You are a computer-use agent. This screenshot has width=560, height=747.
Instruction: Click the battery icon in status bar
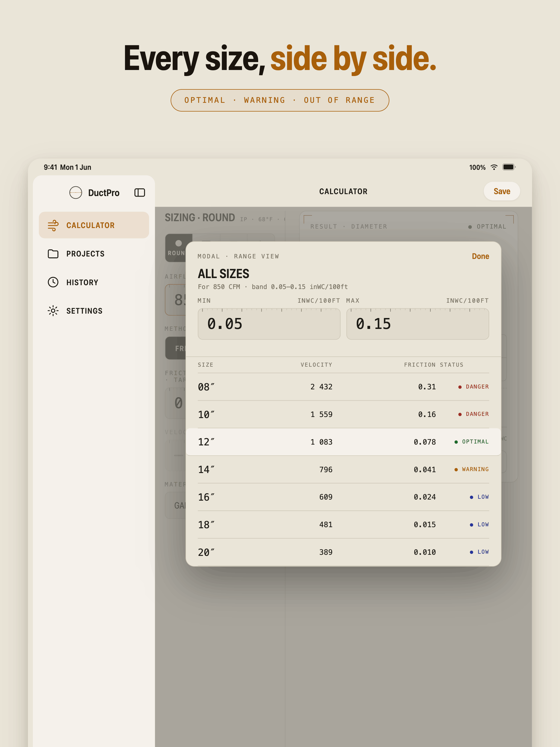pos(509,167)
